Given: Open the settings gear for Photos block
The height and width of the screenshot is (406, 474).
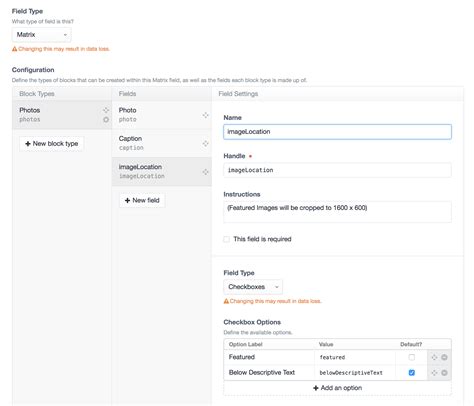Looking at the screenshot, I should coord(106,119).
